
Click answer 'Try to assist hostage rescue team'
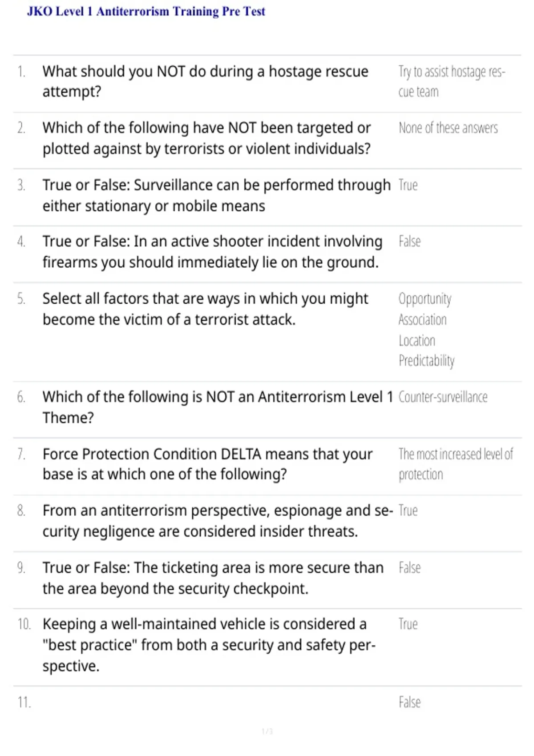point(452,81)
